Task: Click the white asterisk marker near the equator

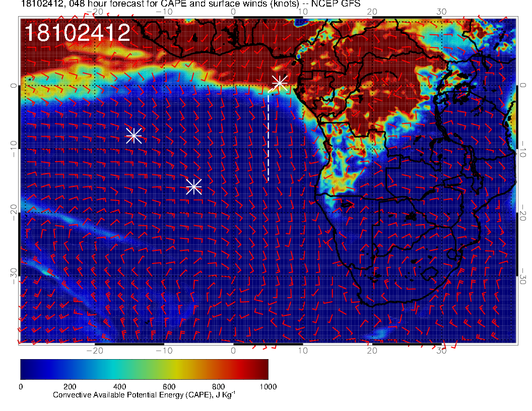Action: click(x=280, y=83)
